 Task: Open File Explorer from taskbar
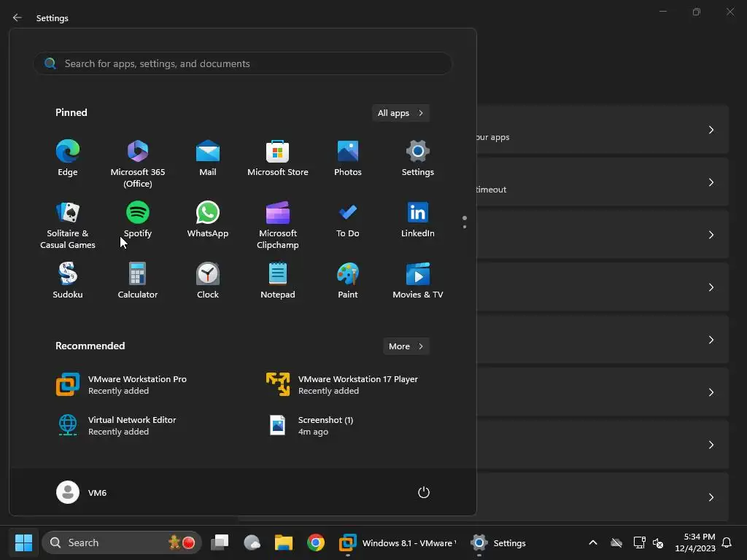284,542
